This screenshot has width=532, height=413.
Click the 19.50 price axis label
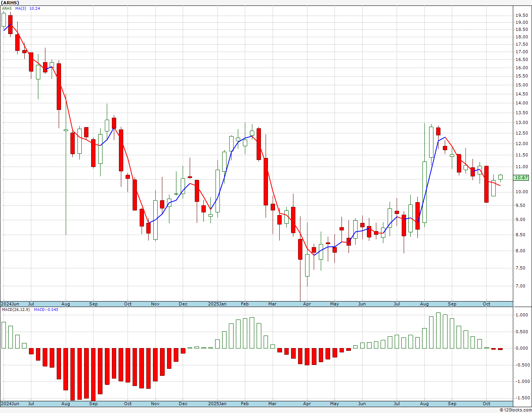tap(522, 15)
